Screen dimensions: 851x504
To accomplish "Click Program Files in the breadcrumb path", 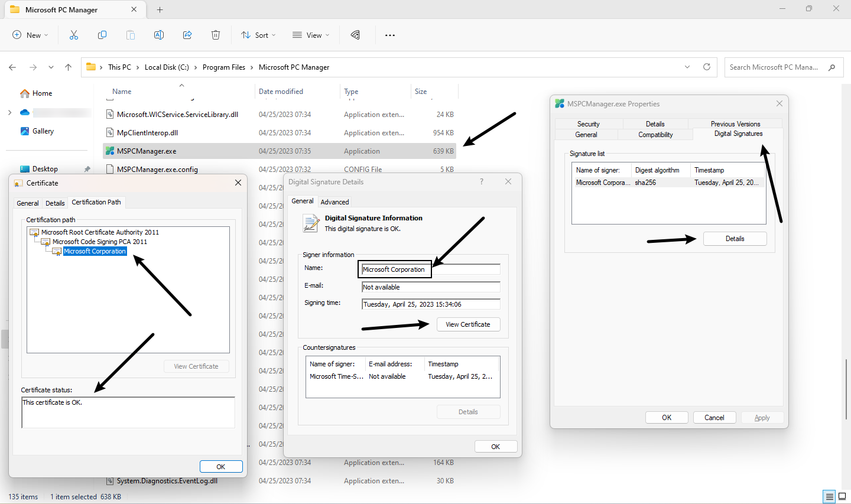I will tap(224, 67).
